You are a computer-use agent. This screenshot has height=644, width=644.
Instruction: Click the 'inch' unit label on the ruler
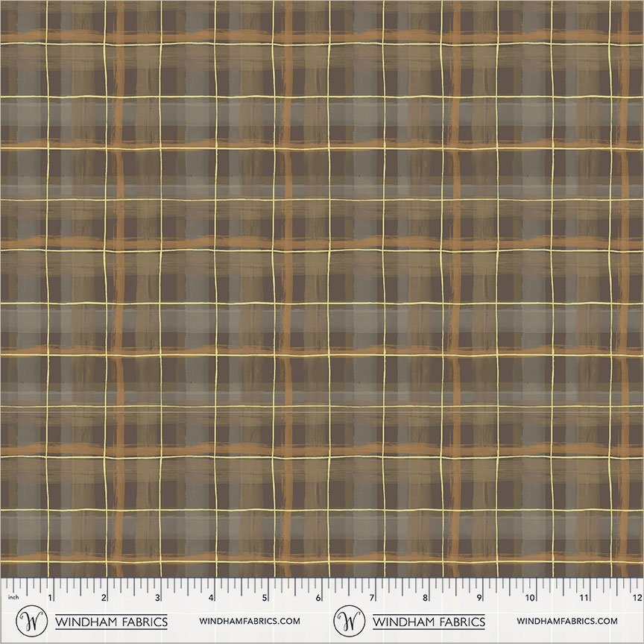click(x=13, y=598)
